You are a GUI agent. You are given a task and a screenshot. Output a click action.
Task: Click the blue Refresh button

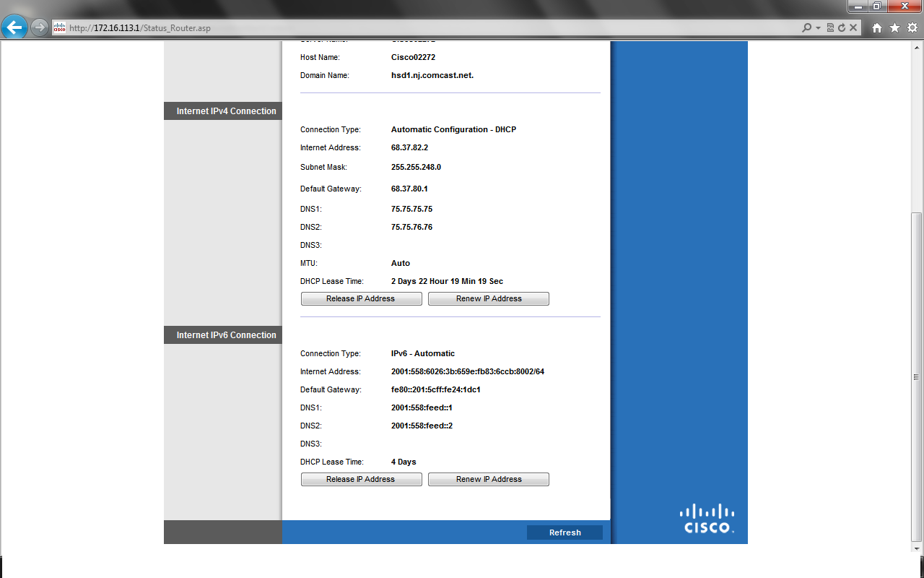pos(565,532)
